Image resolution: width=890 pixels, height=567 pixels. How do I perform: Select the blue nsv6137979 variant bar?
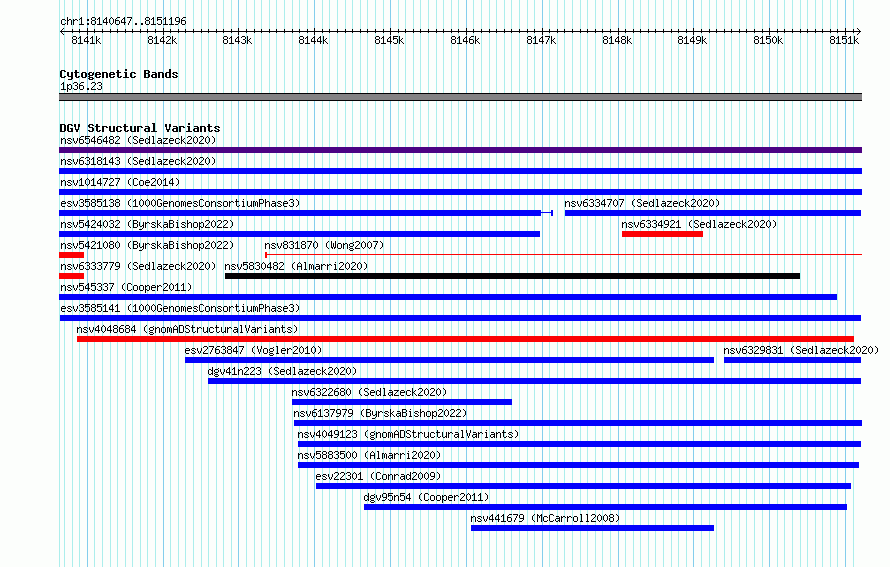[x=578, y=423]
